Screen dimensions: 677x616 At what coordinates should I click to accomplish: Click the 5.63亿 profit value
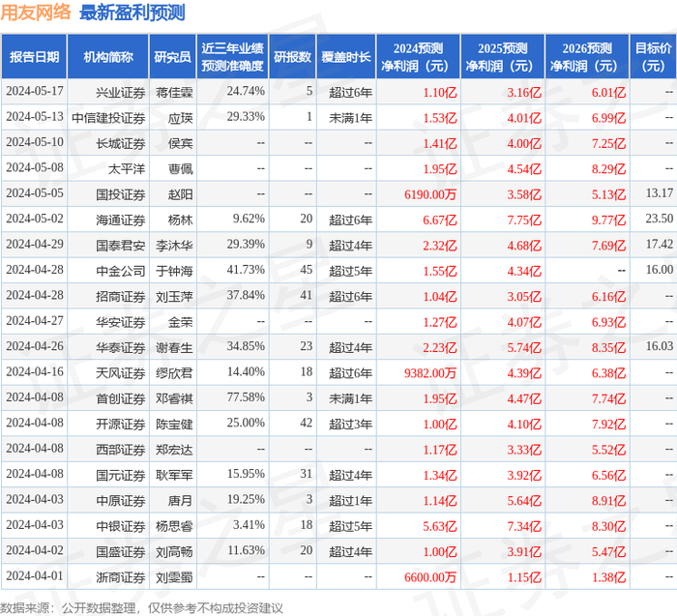coord(439,525)
